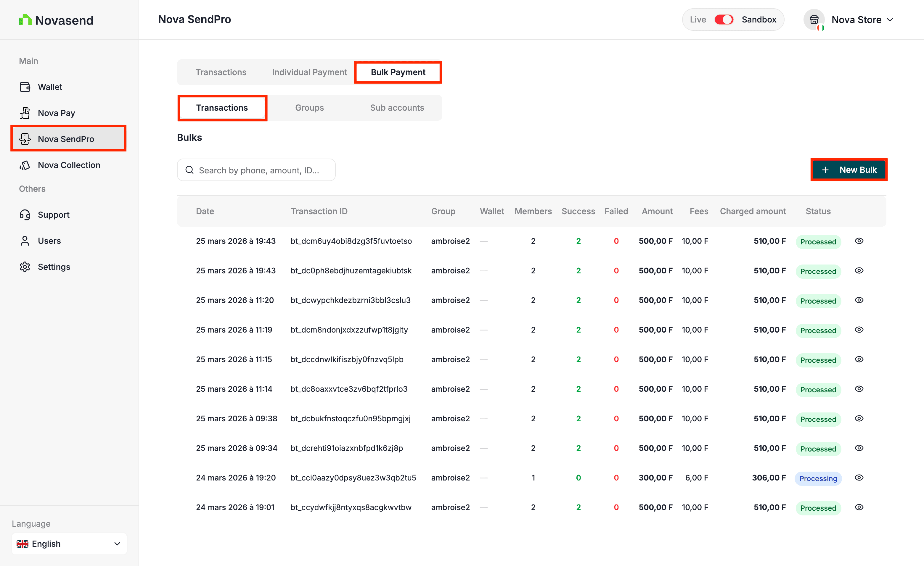View details of bulk bt_dccdnwlkifiszbjy0fnzvq5lpb
924x566 pixels.
tap(859, 359)
